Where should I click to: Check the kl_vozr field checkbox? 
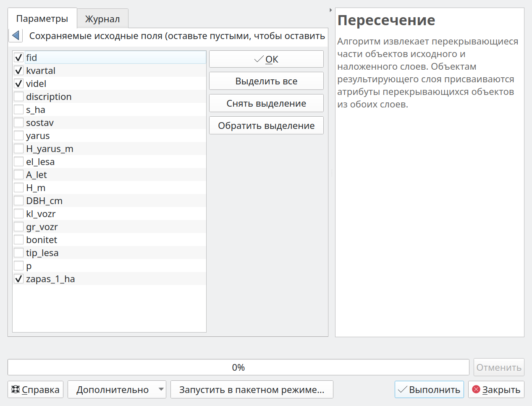pos(18,214)
